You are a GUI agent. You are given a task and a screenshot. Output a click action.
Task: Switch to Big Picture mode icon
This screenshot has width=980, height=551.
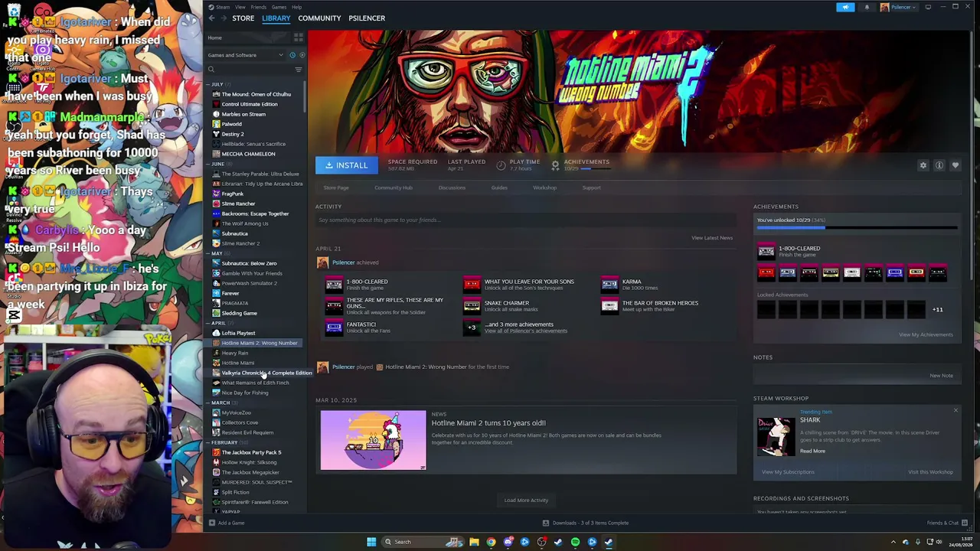928,7
